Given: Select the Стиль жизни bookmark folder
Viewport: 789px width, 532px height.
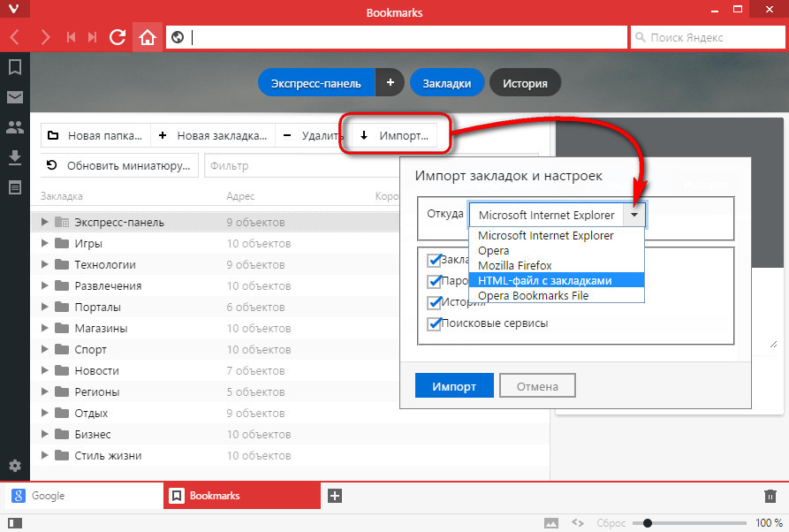Looking at the screenshot, I should click(108, 455).
